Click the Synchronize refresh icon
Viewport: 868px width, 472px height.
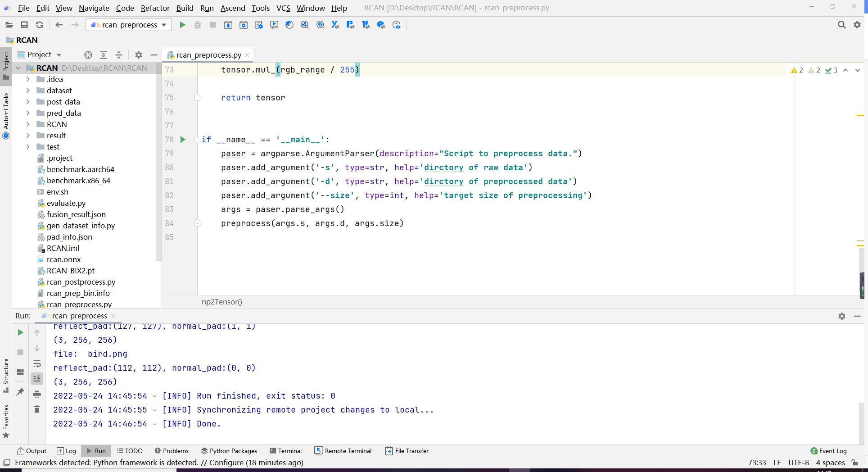click(x=40, y=25)
